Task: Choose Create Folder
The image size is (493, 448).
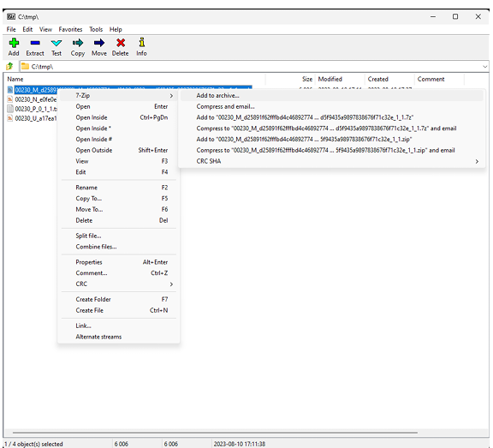Action: click(119, 300)
